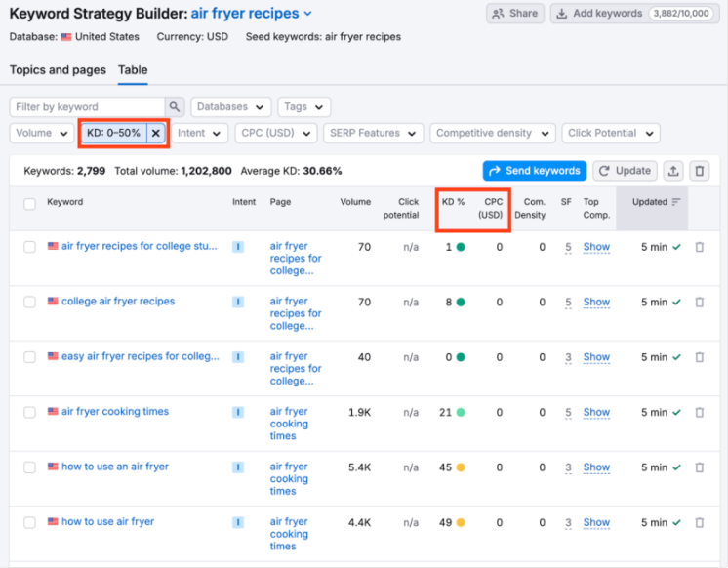
Task: Open the Volume filter dropdown
Action: 41,133
